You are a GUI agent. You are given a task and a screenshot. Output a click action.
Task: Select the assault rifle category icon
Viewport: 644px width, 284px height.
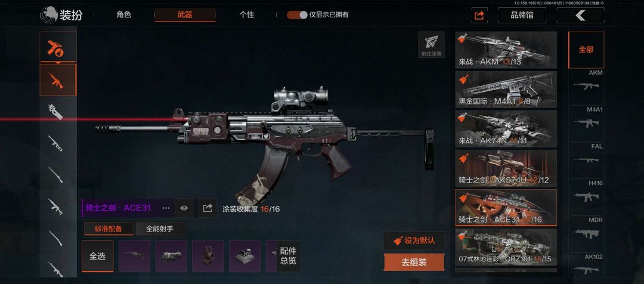pyautogui.click(x=58, y=80)
